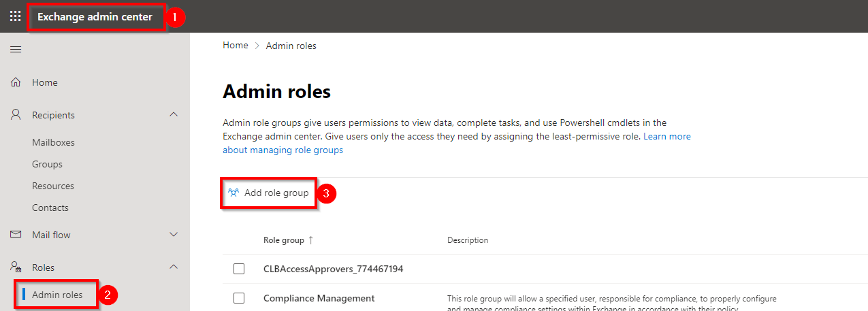
Task: Click the Recipients person icon
Action: [16, 115]
